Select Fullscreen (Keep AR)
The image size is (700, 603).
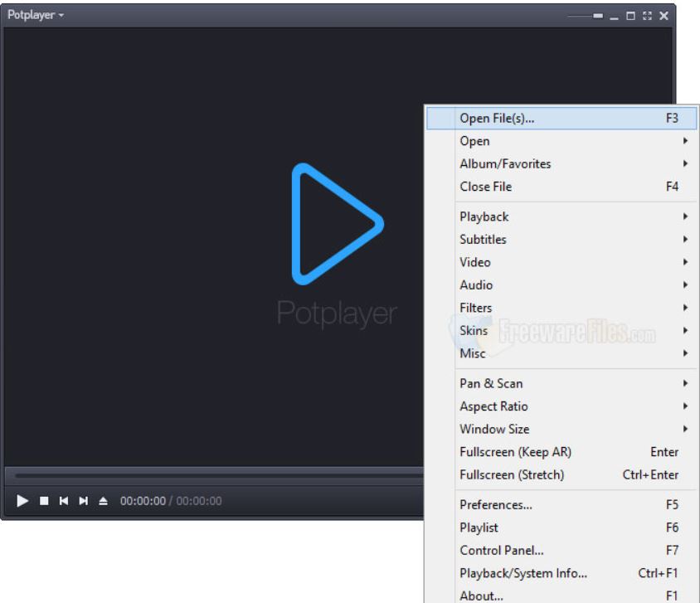coord(561,452)
